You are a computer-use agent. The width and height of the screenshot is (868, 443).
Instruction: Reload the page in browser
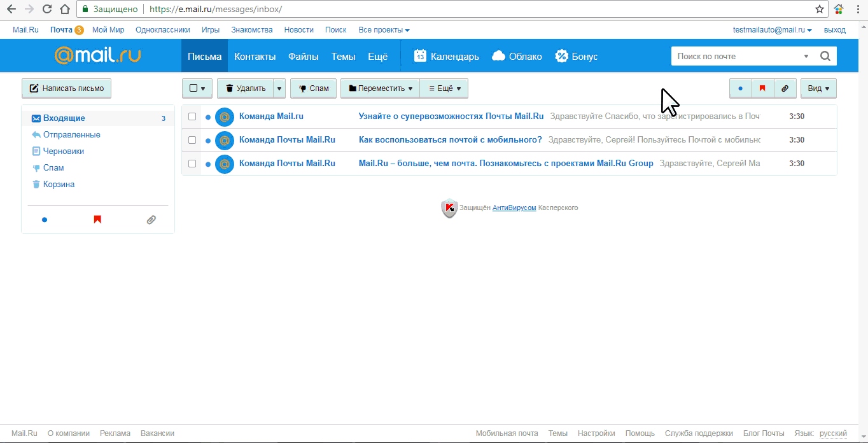point(47,9)
